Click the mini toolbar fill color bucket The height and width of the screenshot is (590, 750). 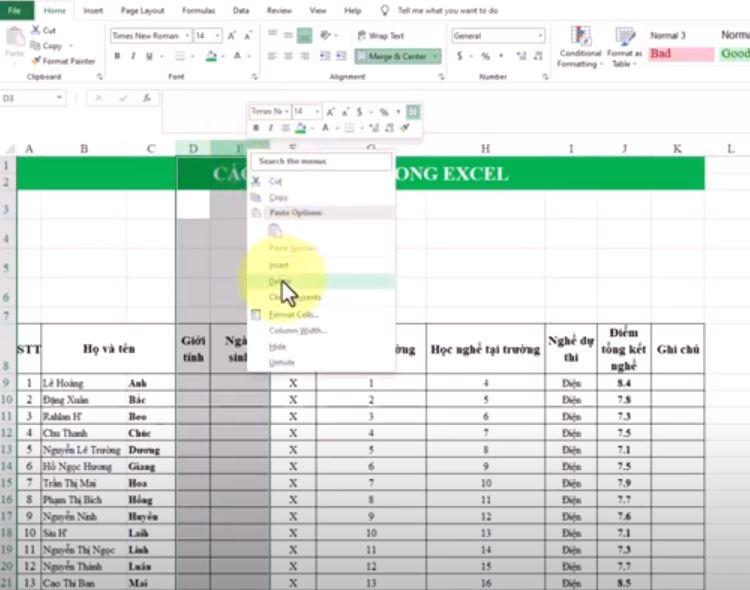301,128
